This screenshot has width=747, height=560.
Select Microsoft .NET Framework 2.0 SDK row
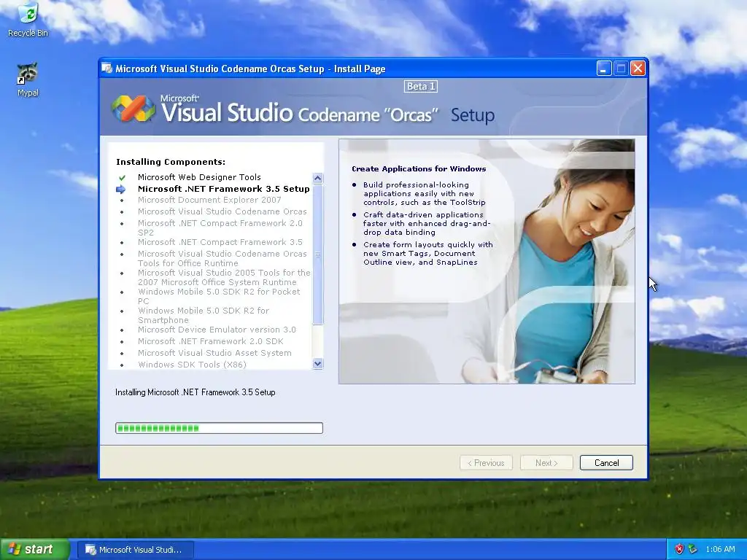click(x=211, y=341)
